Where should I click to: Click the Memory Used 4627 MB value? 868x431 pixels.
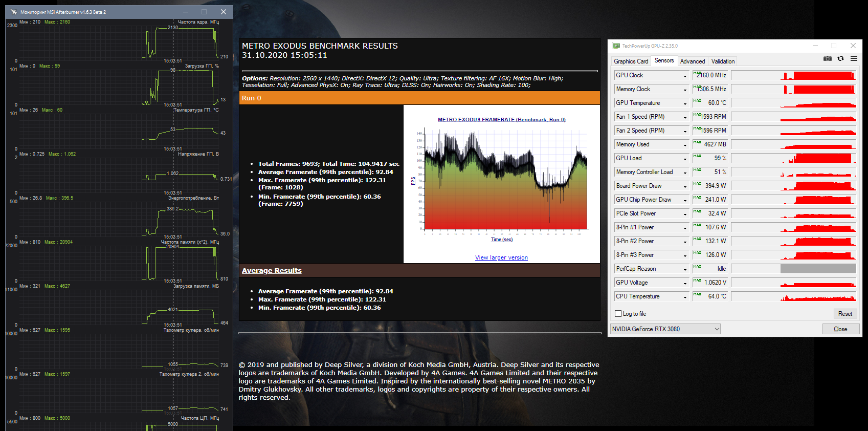[715, 144]
